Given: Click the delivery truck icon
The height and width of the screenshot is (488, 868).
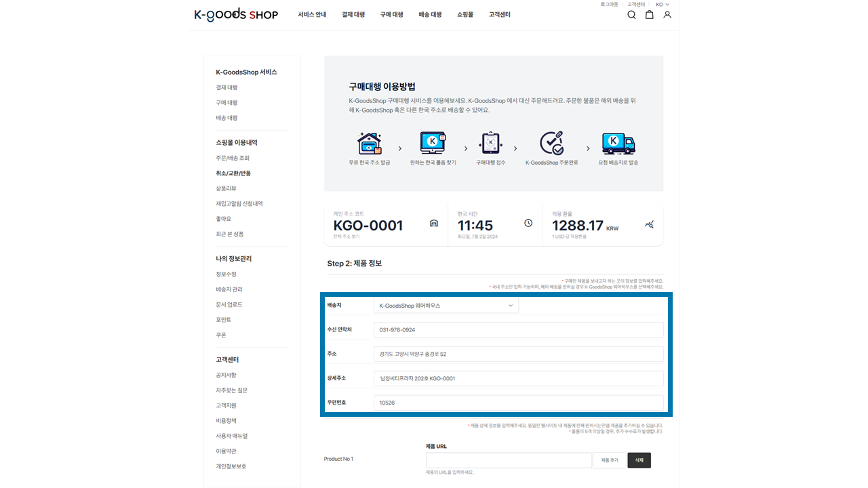Looking at the screenshot, I should tap(618, 143).
